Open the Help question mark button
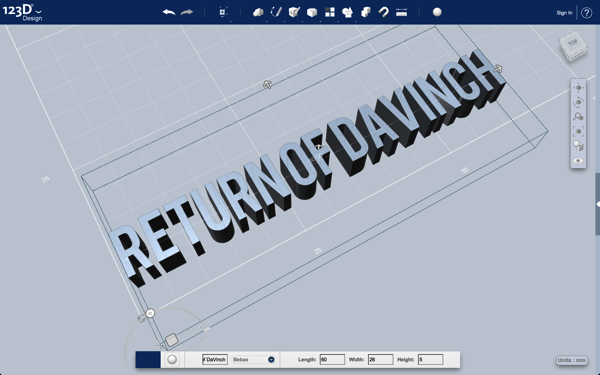Screen dimensions: 600x375 click(587, 13)
